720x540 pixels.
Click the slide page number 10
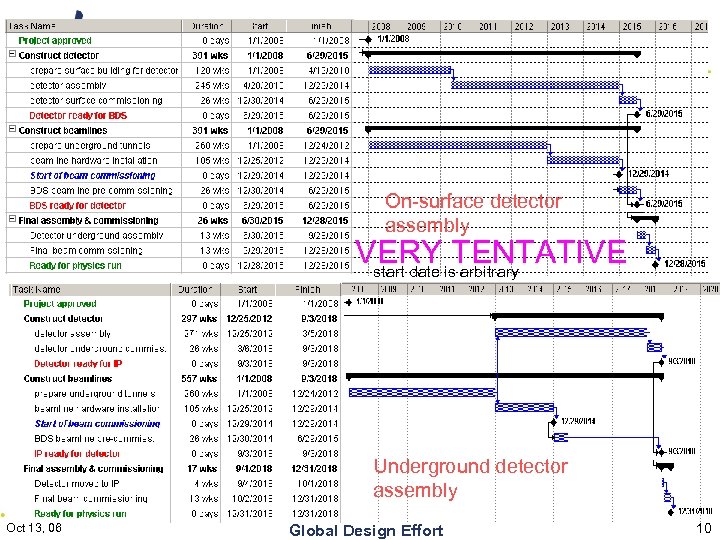pyautogui.click(x=704, y=529)
